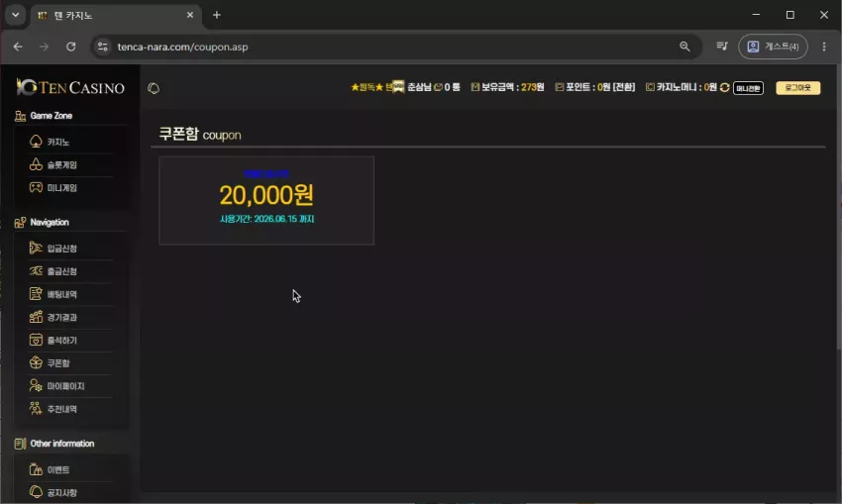
Task: Reload the page with the refresh icon
Action: click(x=71, y=47)
